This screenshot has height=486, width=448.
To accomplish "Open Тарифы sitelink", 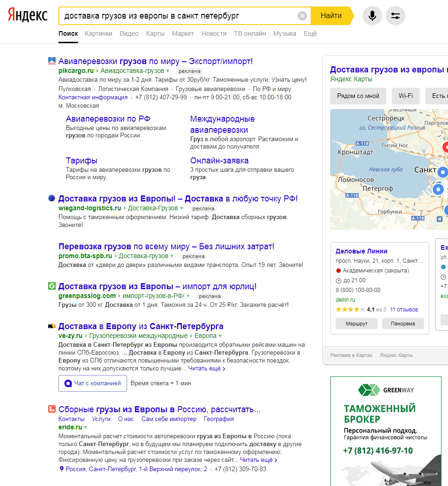I will point(82,161).
